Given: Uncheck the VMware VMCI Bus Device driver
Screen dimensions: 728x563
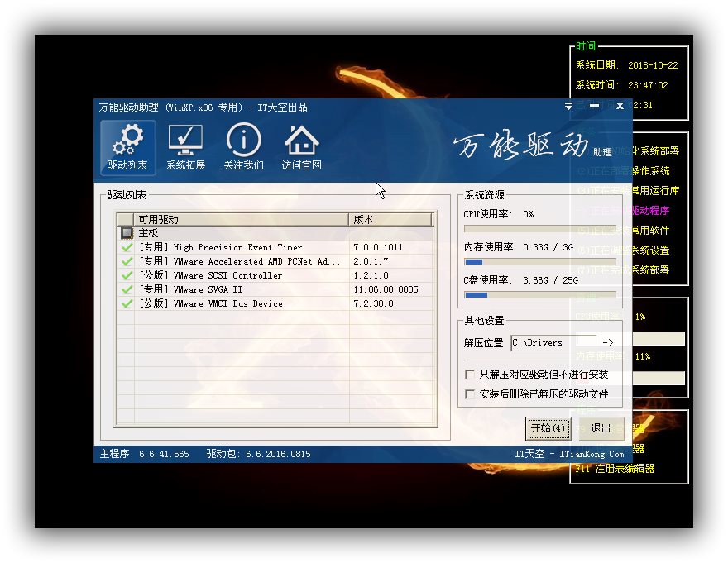Looking at the screenshot, I should point(127,303).
